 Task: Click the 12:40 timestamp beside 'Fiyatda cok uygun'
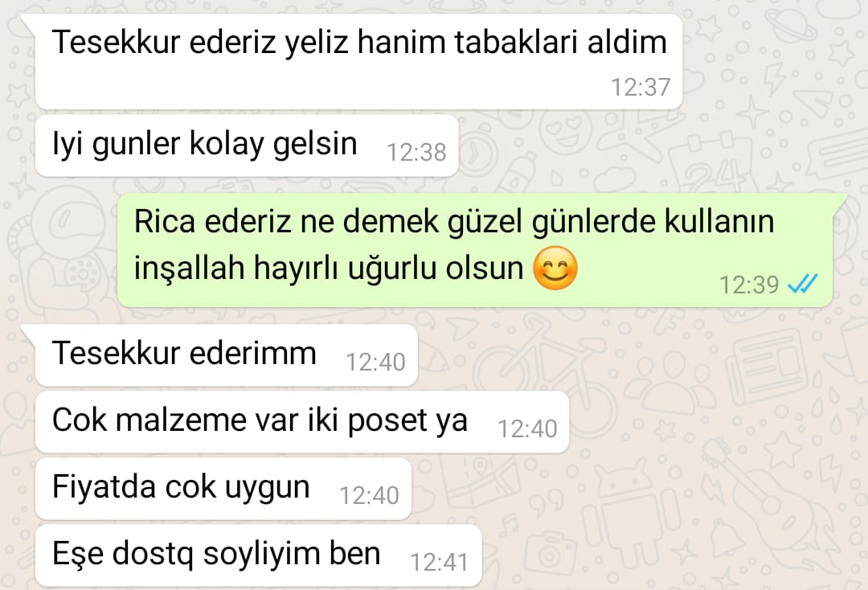pyautogui.click(x=369, y=495)
